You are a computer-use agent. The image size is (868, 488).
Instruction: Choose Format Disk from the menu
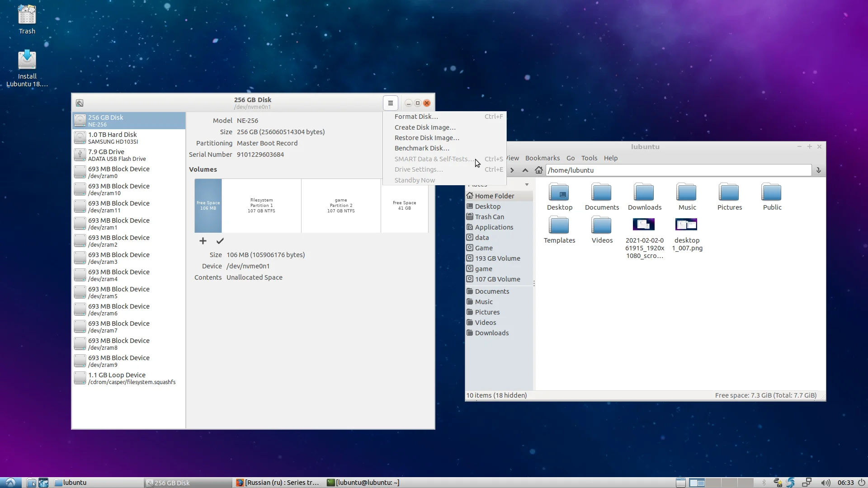tap(416, 117)
